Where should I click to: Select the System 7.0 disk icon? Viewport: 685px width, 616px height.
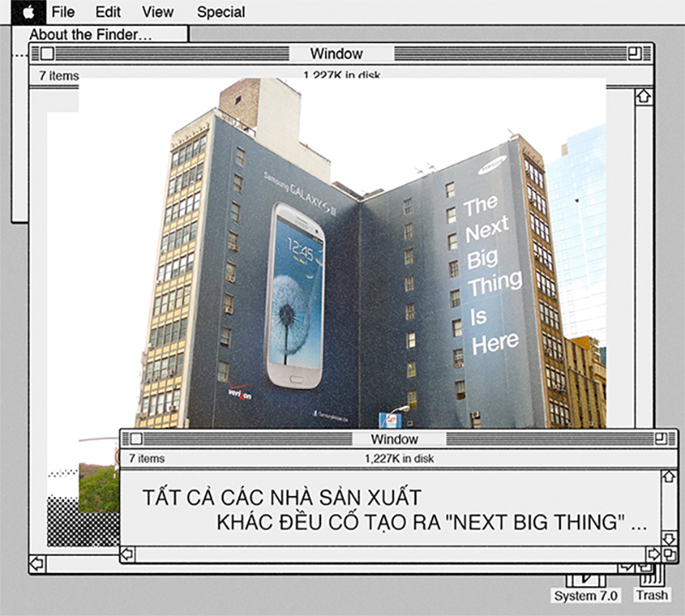pyautogui.click(x=587, y=583)
